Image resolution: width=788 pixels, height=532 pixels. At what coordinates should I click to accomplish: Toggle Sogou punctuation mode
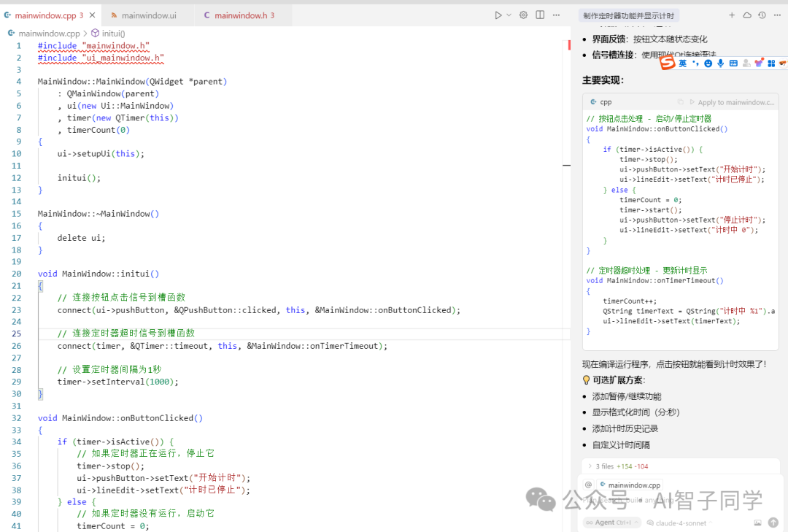coord(695,63)
